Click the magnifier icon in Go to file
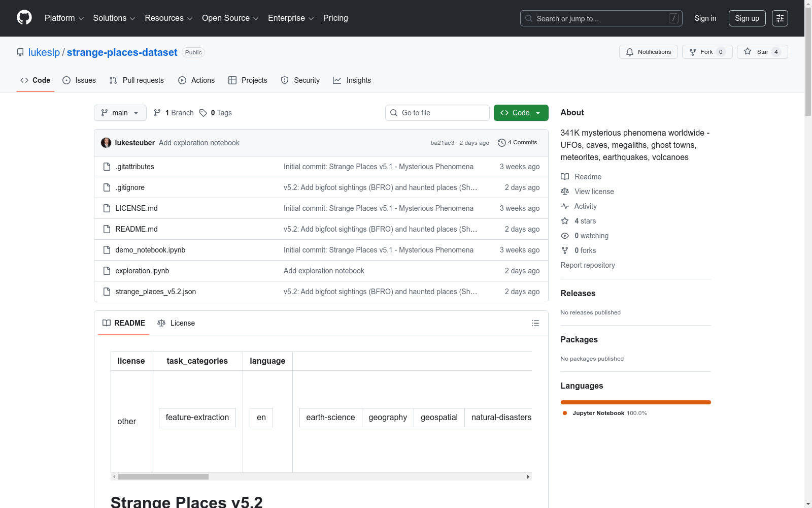 coord(394,113)
